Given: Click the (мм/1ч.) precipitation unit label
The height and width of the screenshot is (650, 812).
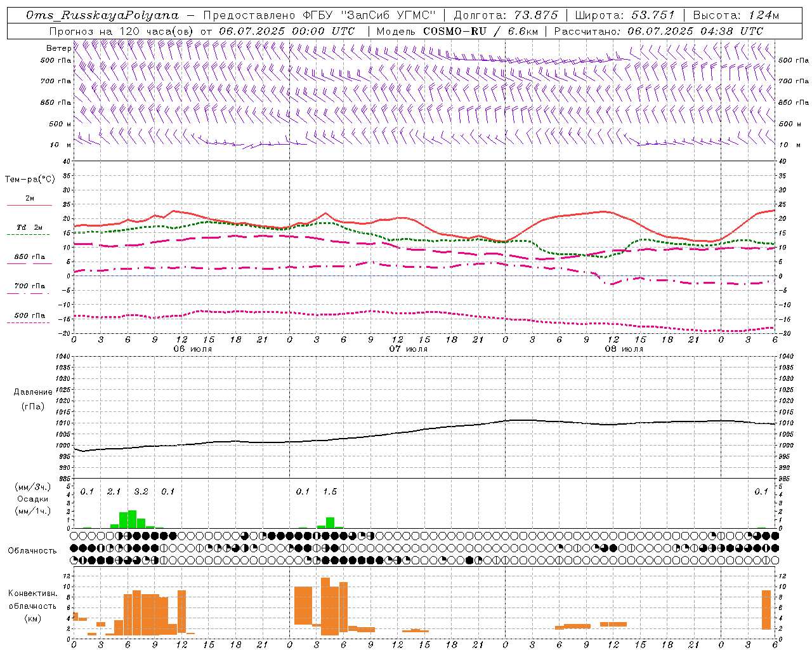Looking at the screenshot, I should click(32, 511).
